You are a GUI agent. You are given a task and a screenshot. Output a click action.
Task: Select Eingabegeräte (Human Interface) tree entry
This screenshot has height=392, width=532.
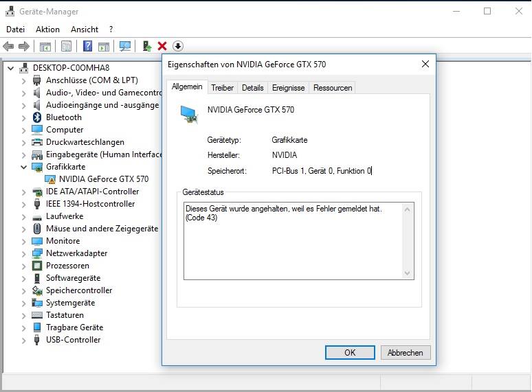[x=104, y=154]
